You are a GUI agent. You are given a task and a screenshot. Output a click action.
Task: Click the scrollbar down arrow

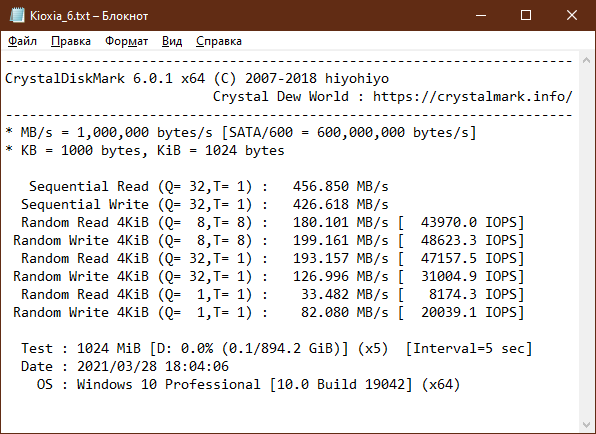[586, 424]
